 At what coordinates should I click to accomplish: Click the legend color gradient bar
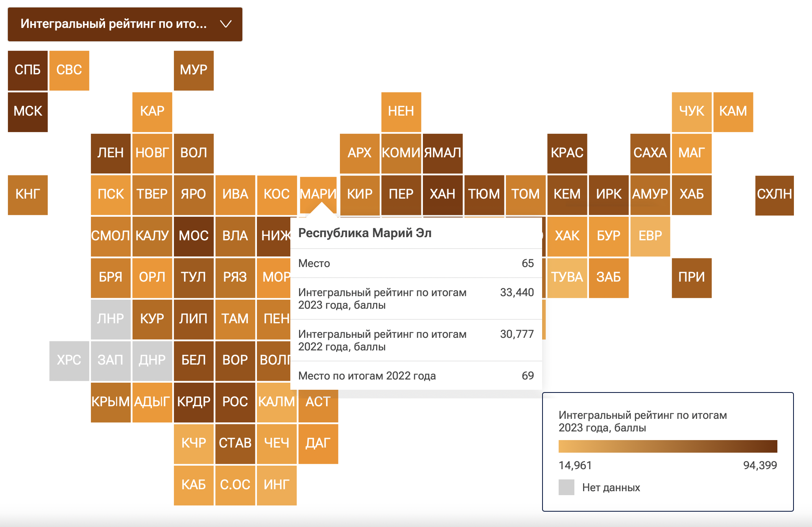pos(668,446)
